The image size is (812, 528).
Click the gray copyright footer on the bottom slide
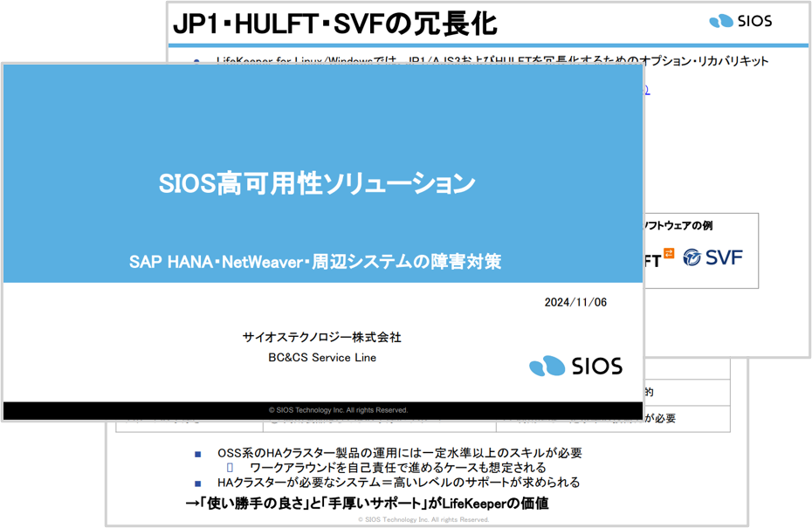(423, 520)
